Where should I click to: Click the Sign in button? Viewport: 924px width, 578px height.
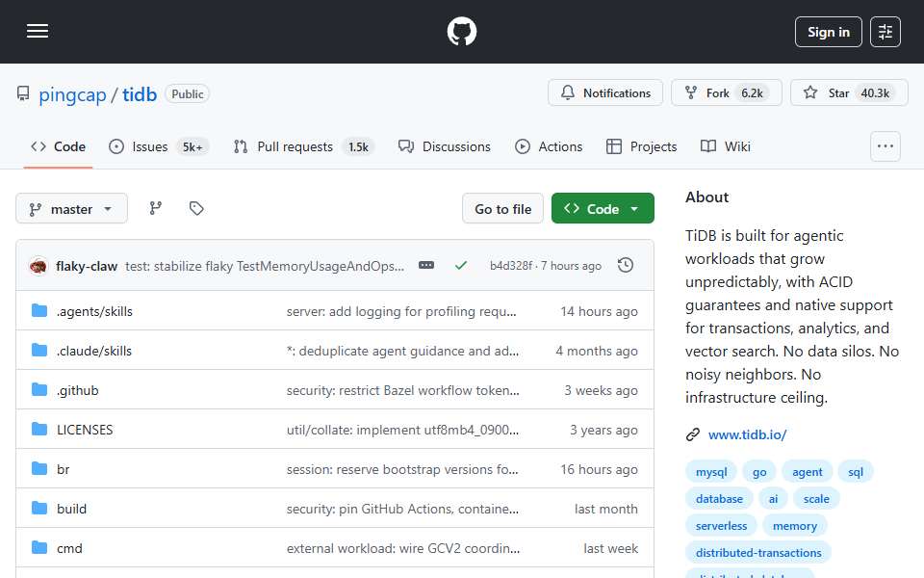828,32
